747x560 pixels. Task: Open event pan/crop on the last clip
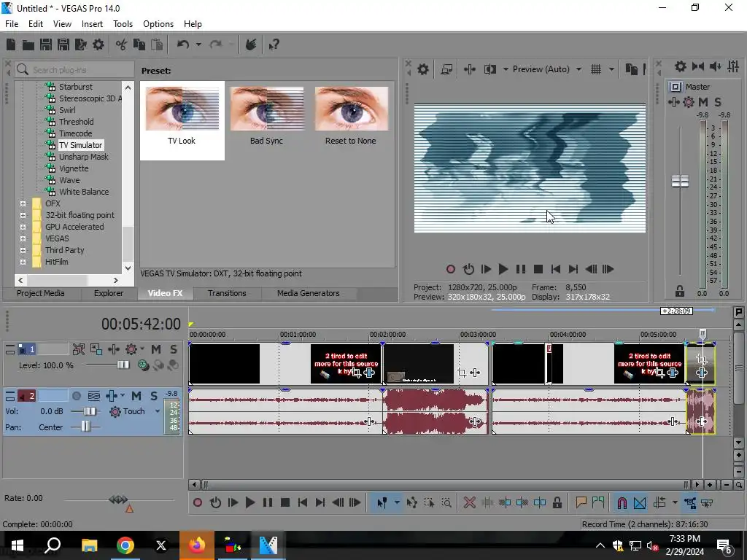(x=701, y=359)
